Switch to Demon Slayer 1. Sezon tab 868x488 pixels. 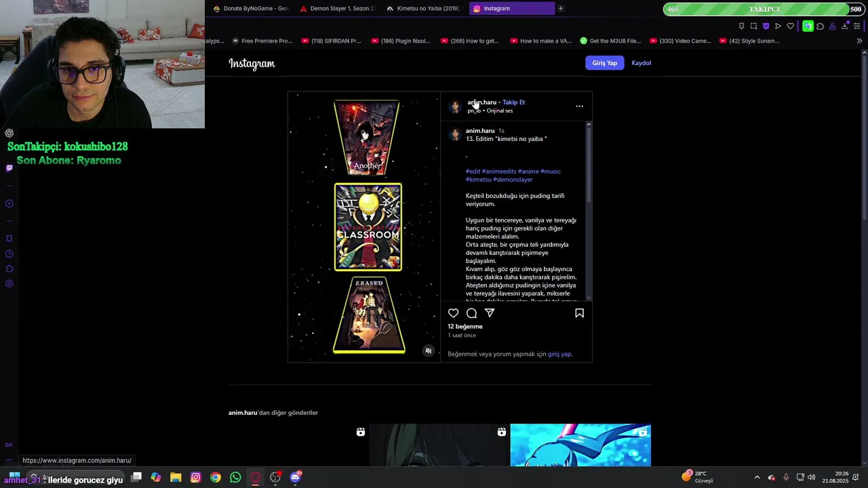(337, 9)
